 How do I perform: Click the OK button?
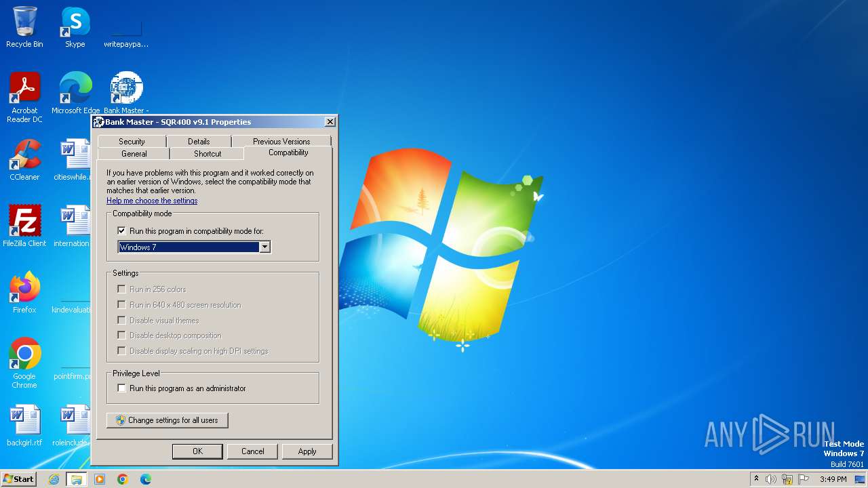197,451
